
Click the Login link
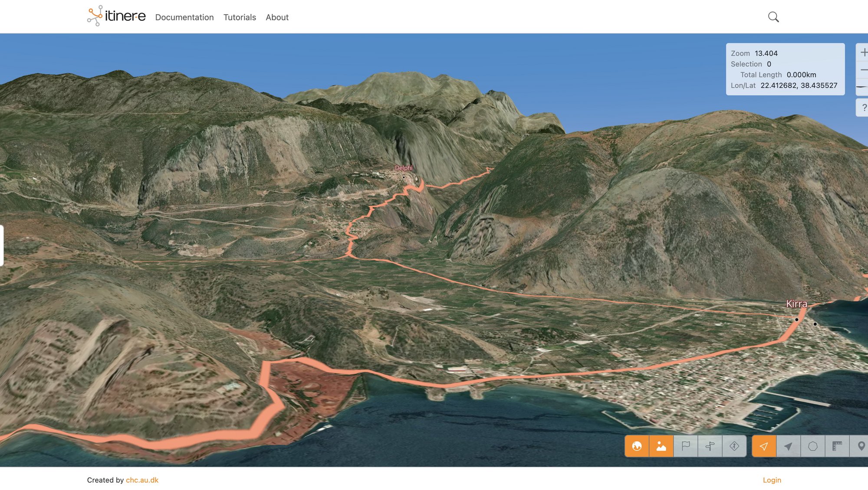click(x=772, y=480)
